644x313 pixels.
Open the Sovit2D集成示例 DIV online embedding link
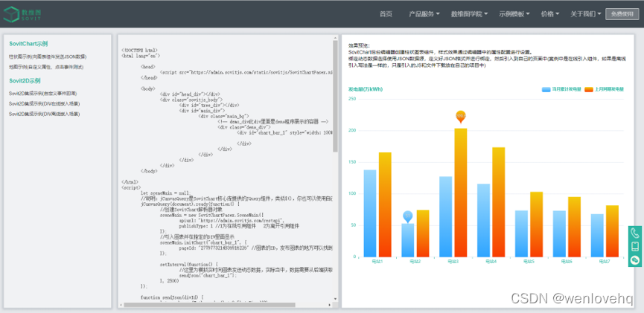click(x=45, y=104)
